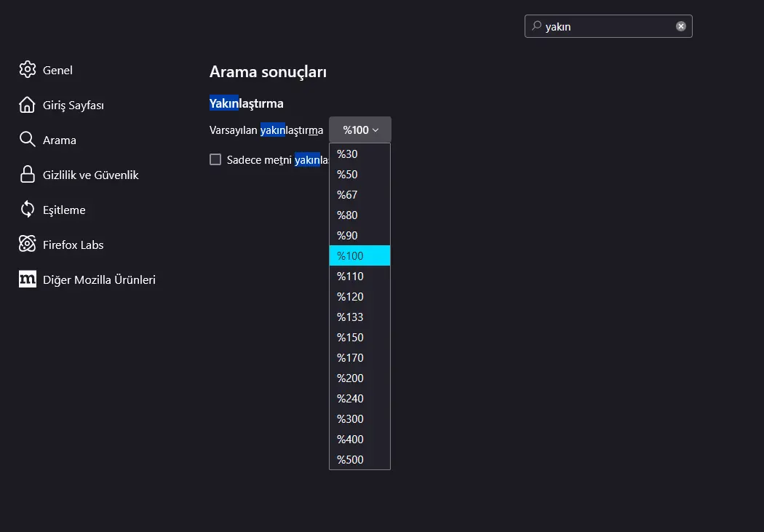Focus the settings search field with 'yakın'
Screen dimensions: 764x532
(x=608, y=26)
